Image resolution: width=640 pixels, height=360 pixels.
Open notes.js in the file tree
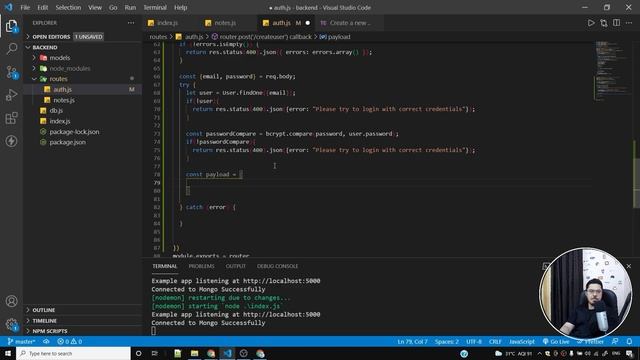(x=83, y=100)
